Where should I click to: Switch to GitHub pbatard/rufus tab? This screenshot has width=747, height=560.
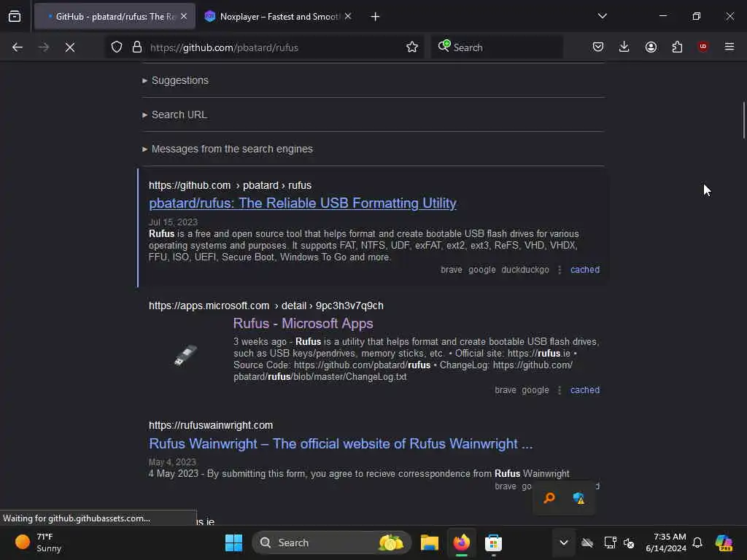click(115, 17)
